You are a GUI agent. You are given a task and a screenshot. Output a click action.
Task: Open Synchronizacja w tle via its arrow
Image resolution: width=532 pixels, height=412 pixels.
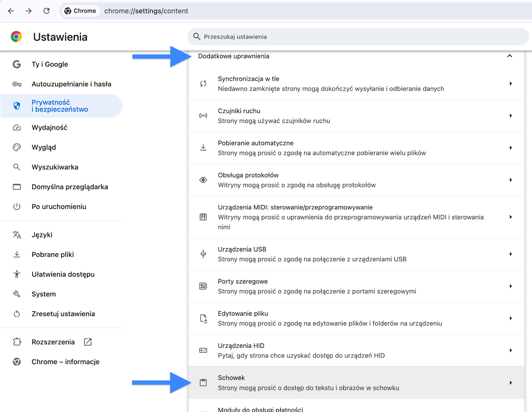tap(511, 83)
